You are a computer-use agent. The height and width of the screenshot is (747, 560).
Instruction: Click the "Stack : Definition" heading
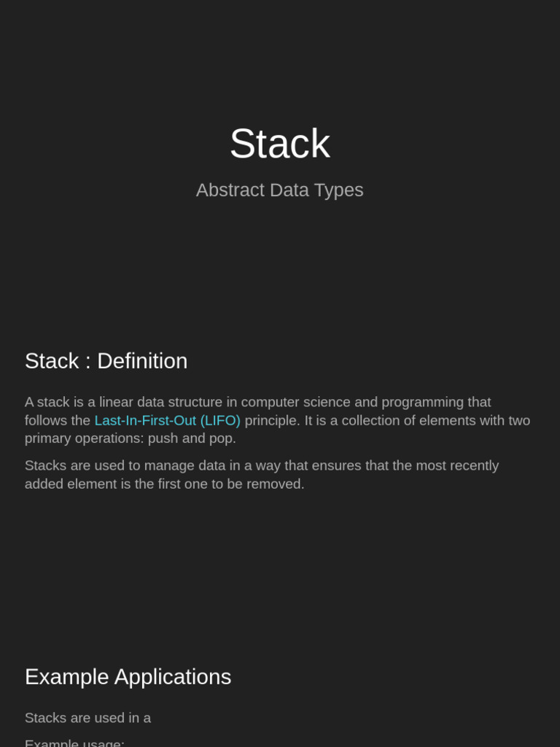[106, 361]
